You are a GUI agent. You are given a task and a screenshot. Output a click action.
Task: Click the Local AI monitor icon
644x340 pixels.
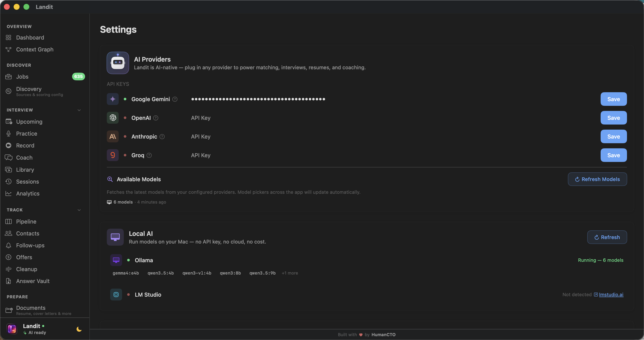[x=115, y=237]
